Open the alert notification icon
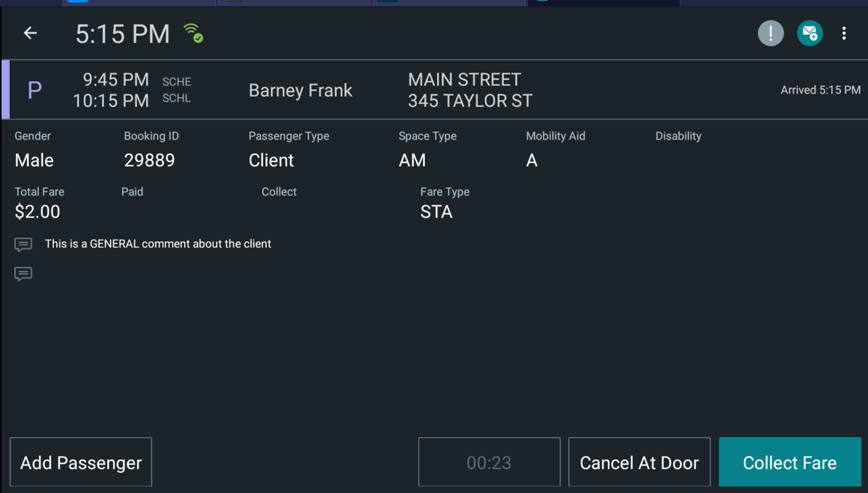 coord(770,33)
